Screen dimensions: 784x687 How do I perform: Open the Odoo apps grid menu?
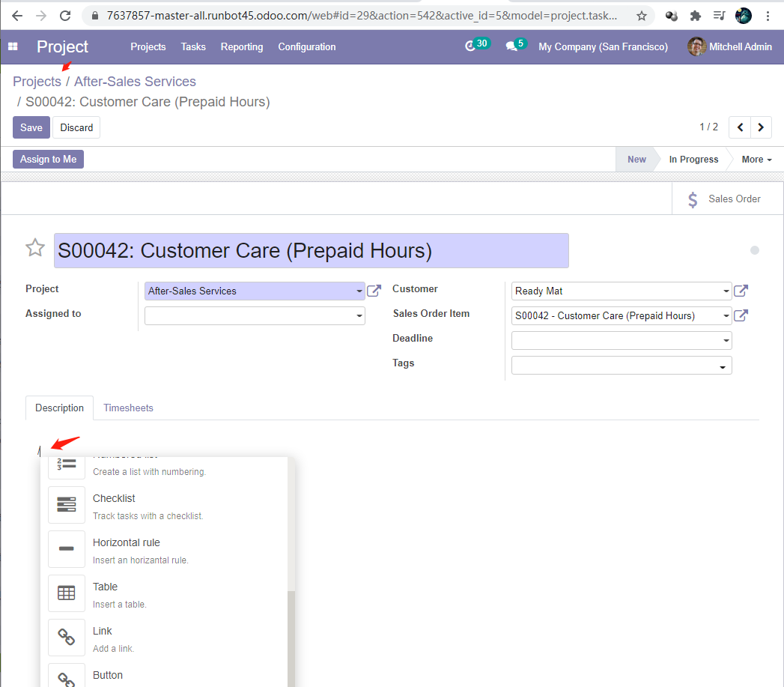point(13,46)
